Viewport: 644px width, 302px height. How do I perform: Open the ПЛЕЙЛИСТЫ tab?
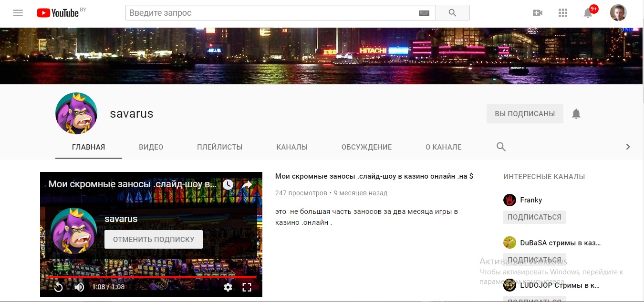219,147
